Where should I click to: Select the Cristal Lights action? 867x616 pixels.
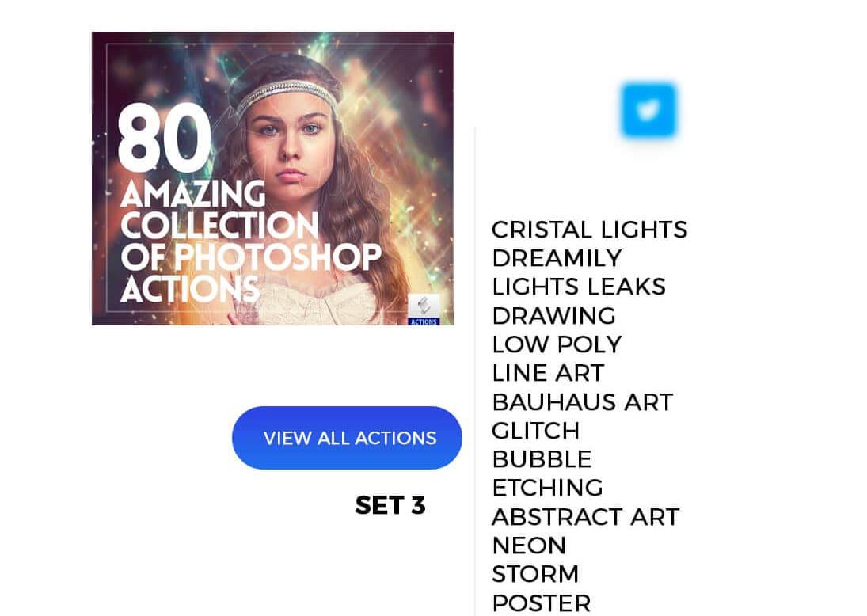[589, 230]
